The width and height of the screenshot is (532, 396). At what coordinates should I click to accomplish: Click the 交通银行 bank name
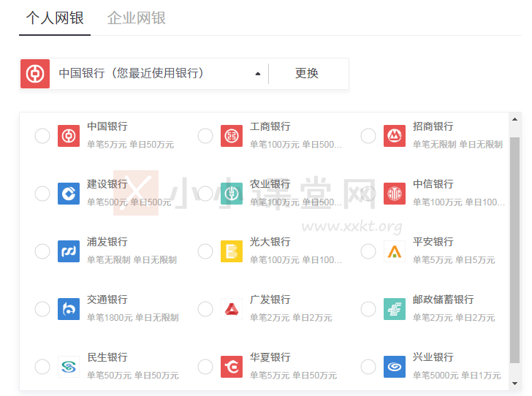[x=107, y=300]
